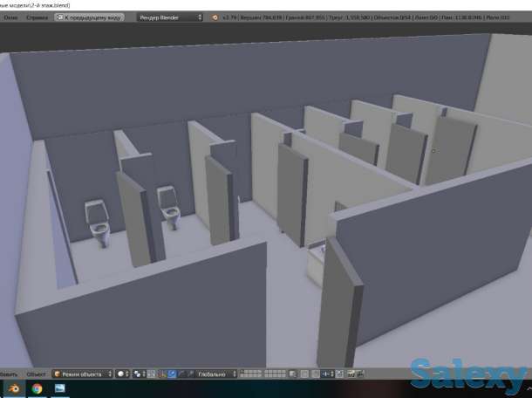Click the pivot point selector icon
Image resolution: width=532 pixels, height=398 pixels.
(140, 374)
